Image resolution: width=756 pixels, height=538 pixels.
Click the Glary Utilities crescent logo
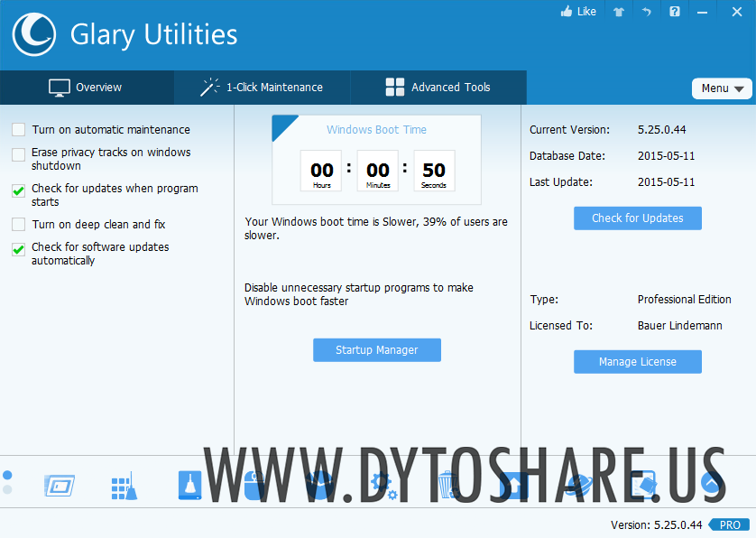(33, 34)
